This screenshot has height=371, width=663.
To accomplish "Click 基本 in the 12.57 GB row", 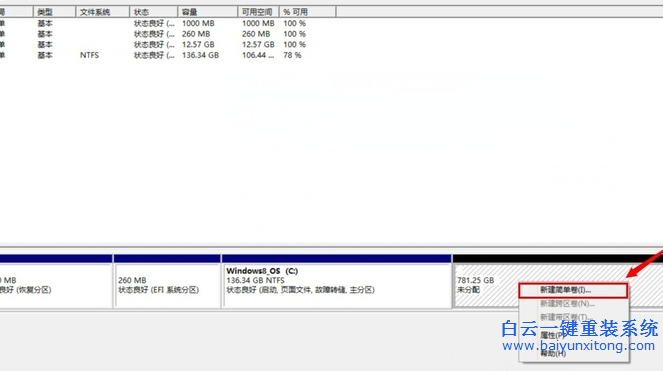I will point(45,44).
